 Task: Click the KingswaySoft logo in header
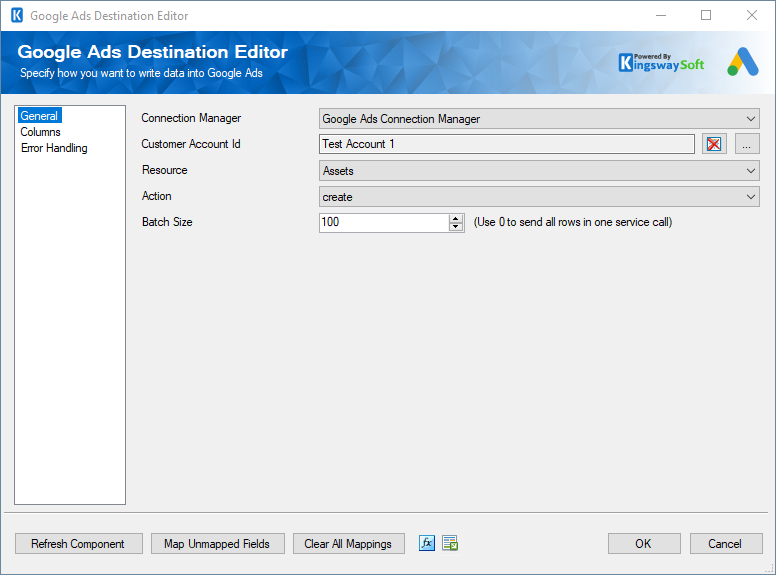pos(661,63)
